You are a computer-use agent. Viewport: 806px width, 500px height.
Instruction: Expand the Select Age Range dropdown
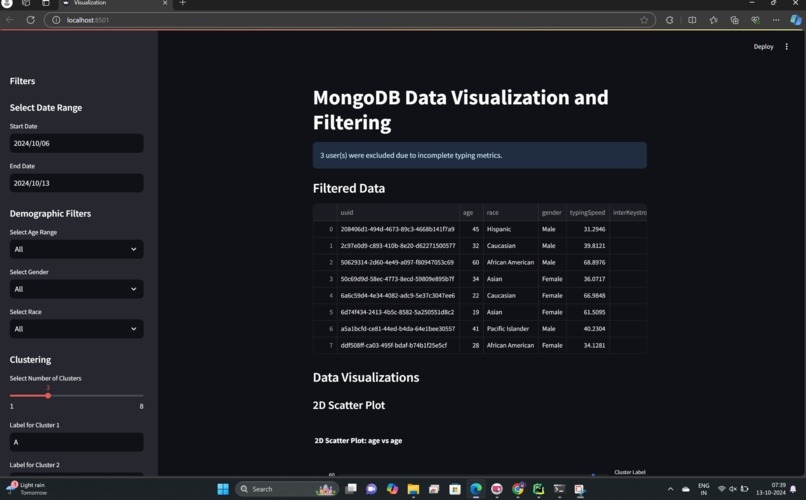77,249
